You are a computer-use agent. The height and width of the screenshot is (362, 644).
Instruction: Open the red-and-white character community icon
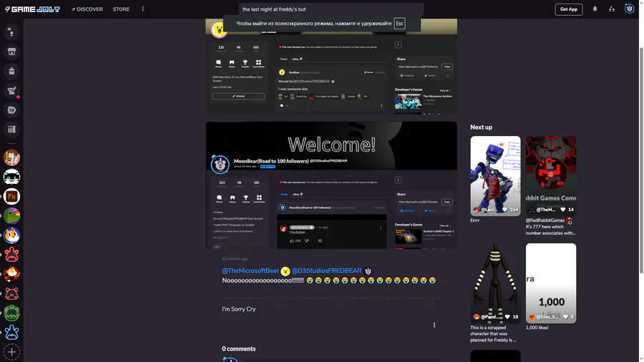click(x=11, y=274)
